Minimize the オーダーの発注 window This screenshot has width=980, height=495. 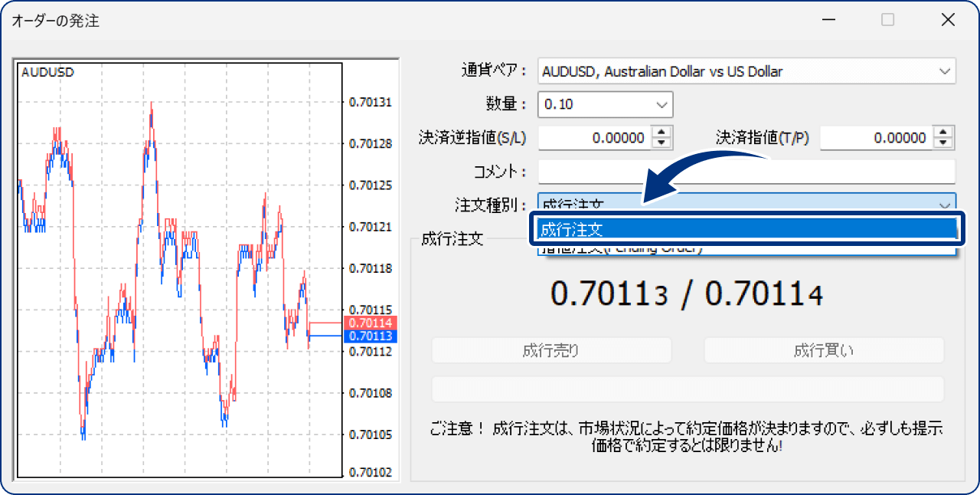828,20
